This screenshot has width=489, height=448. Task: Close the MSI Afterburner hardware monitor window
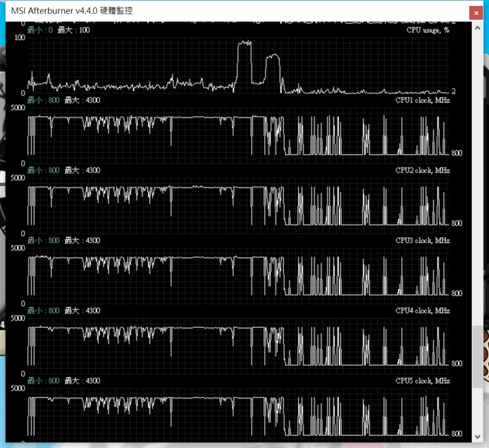pos(476,13)
